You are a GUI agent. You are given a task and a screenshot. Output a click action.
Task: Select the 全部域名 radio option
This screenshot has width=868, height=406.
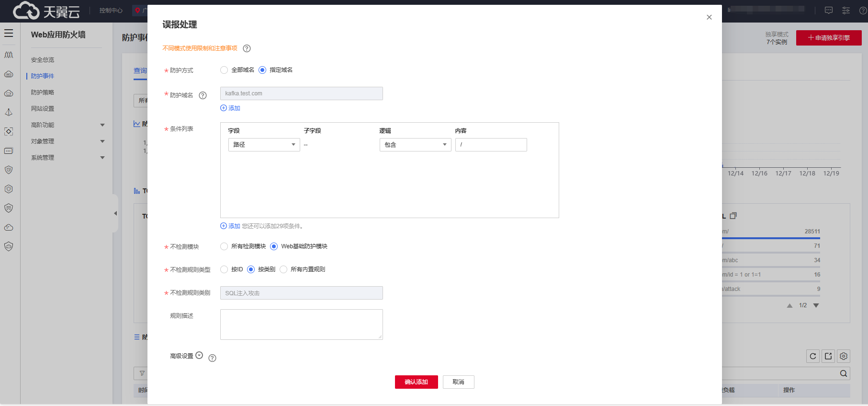[224, 70]
